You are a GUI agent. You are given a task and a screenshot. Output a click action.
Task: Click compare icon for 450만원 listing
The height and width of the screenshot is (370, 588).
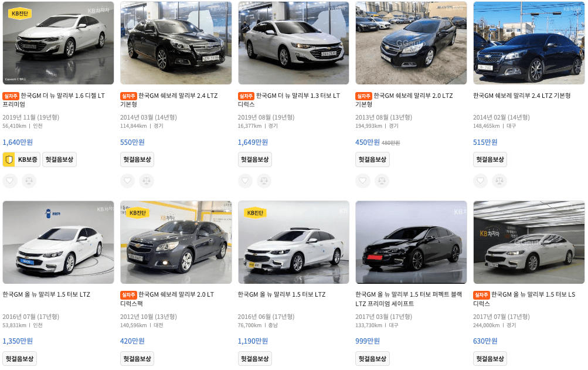pos(382,181)
